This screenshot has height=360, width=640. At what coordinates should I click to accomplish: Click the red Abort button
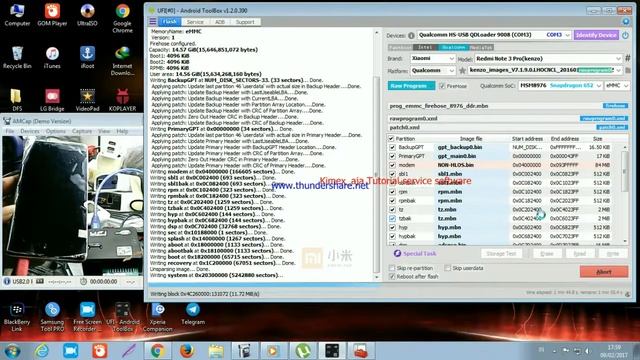click(x=604, y=272)
